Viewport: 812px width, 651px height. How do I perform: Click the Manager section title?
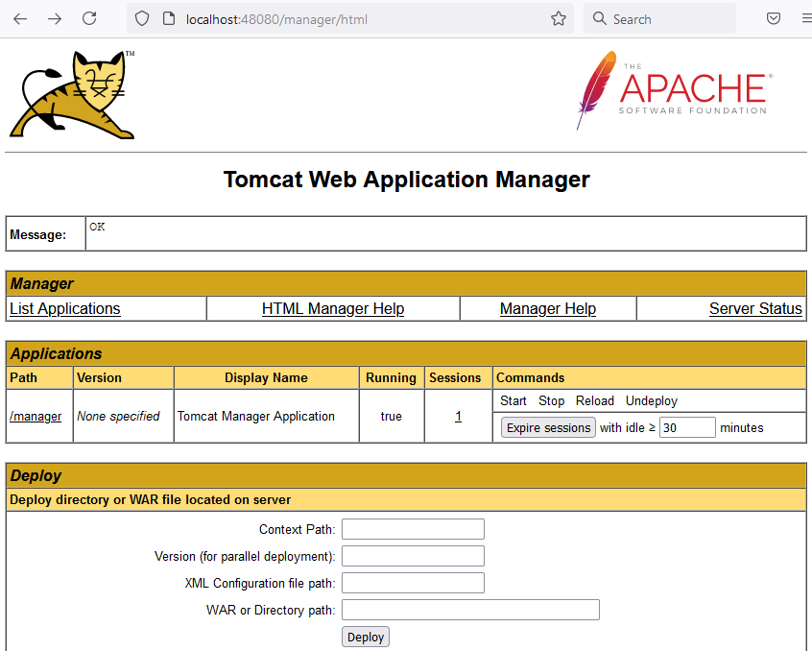(42, 284)
